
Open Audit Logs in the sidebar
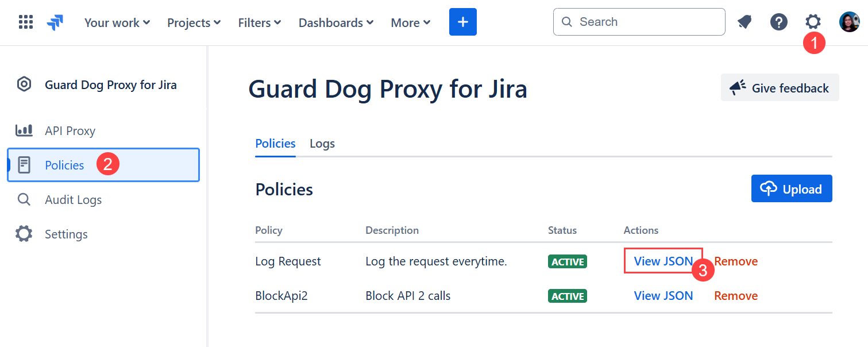73,200
